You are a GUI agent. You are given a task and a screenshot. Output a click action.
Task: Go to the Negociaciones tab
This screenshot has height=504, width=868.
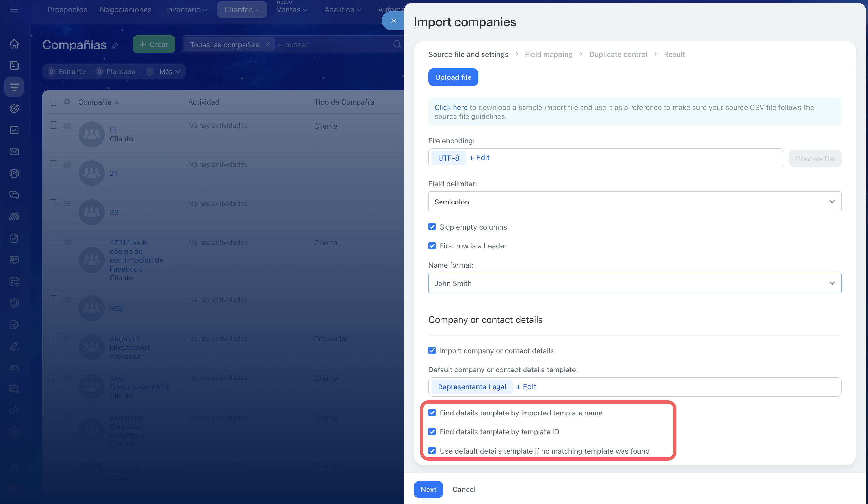click(125, 10)
